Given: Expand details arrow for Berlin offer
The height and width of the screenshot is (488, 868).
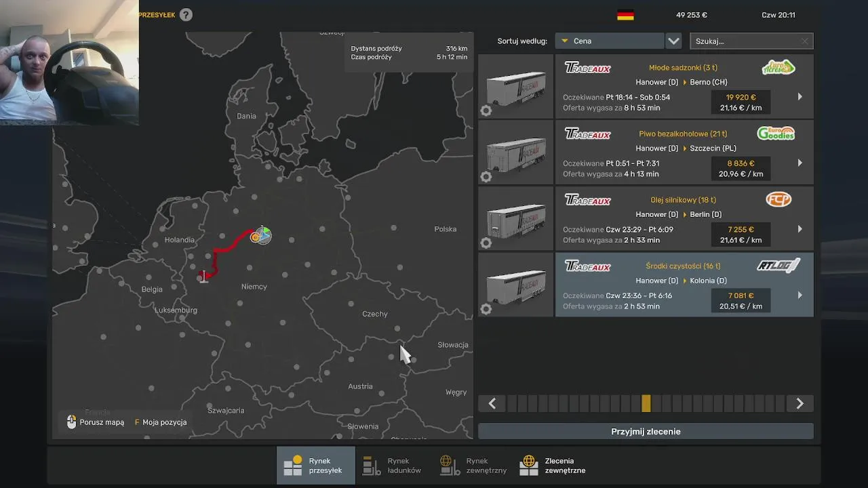Looking at the screenshot, I should click(x=800, y=229).
